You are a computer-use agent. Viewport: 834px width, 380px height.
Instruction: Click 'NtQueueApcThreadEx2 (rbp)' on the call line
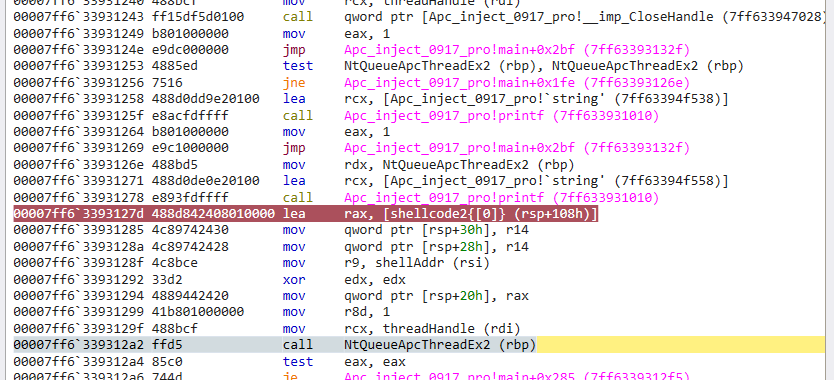(440, 345)
